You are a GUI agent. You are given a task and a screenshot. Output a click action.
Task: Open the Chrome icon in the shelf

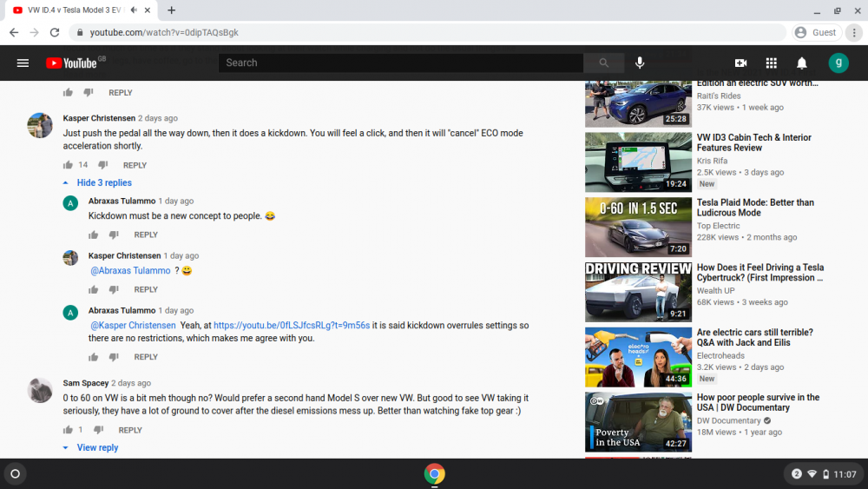click(434, 474)
